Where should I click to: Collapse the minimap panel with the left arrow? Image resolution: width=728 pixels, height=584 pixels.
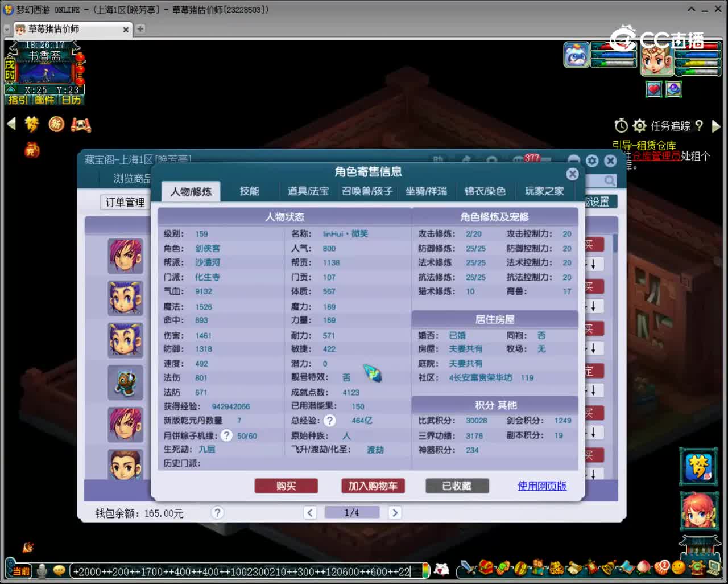[11, 124]
